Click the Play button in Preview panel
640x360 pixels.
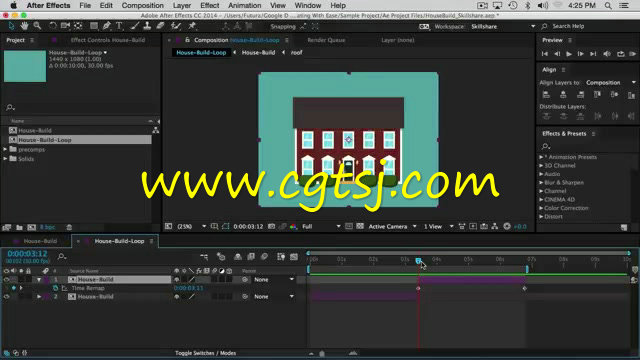click(569, 54)
